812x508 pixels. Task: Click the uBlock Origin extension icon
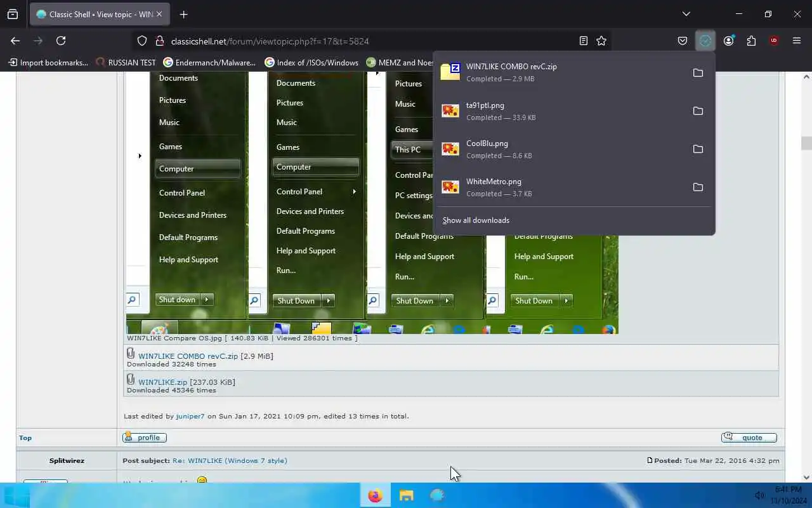coord(774,41)
